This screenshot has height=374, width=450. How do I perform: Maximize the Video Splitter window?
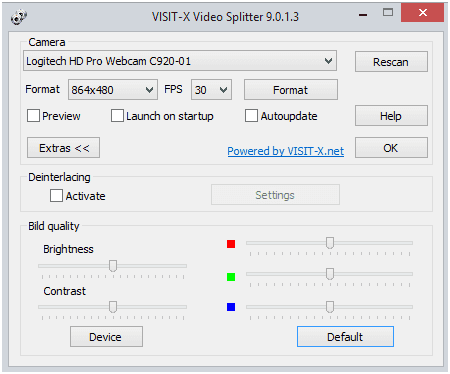pyautogui.click(x=388, y=13)
